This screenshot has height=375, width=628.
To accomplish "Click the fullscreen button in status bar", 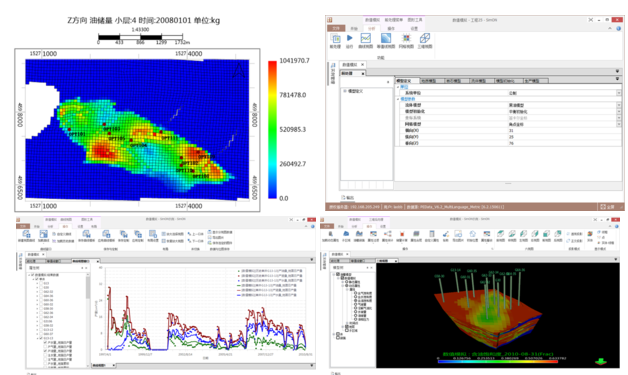I will coord(607,207).
